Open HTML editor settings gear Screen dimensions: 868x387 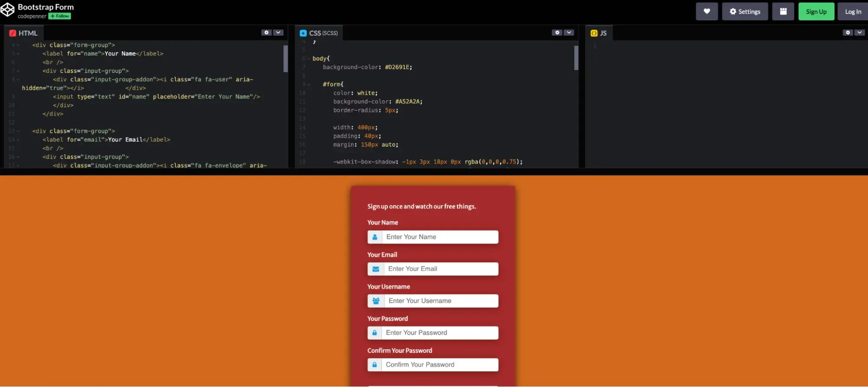[x=267, y=33]
